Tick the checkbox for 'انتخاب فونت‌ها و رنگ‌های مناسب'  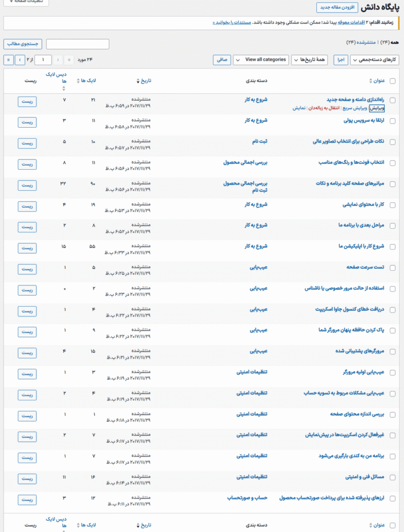point(393,163)
